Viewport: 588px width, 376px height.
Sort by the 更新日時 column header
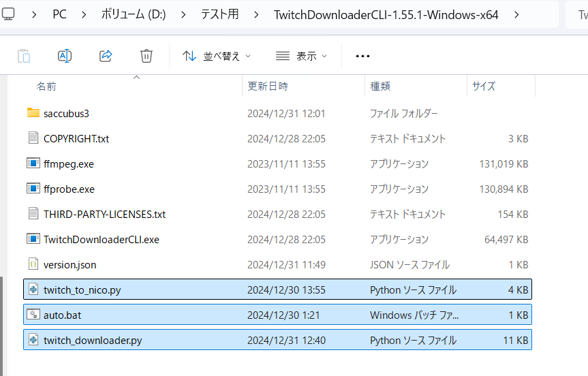click(267, 87)
